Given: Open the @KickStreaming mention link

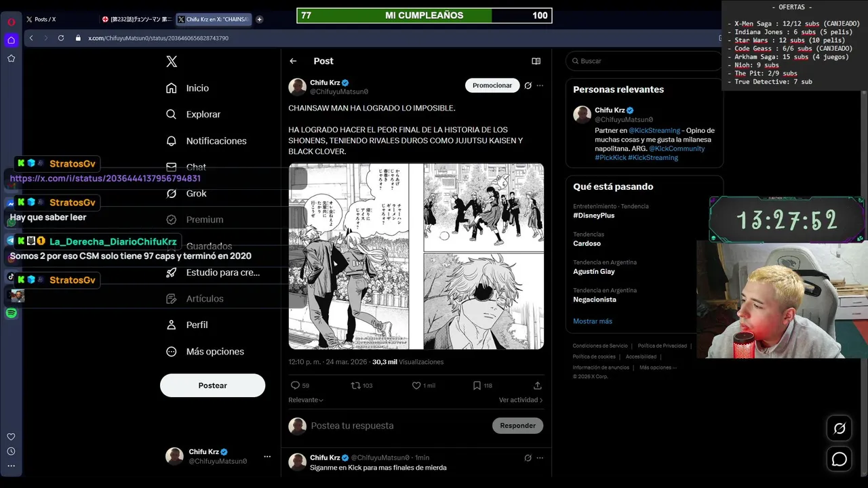Looking at the screenshot, I should pos(654,130).
